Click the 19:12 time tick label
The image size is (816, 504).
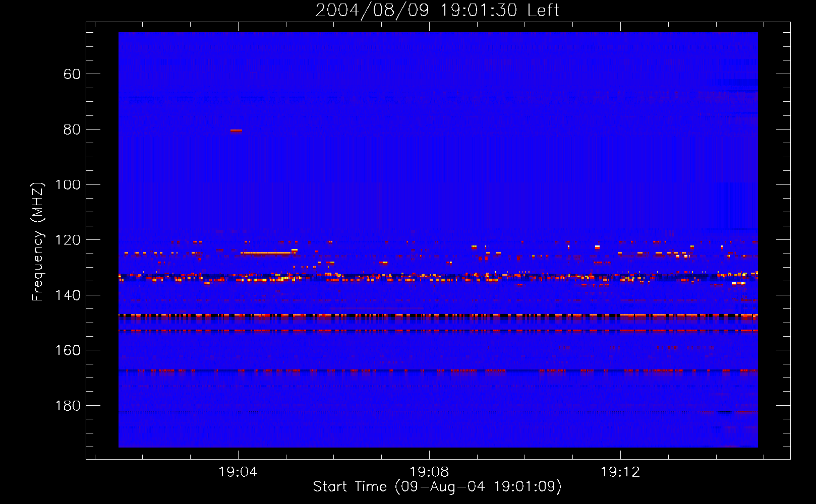[620, 472]
